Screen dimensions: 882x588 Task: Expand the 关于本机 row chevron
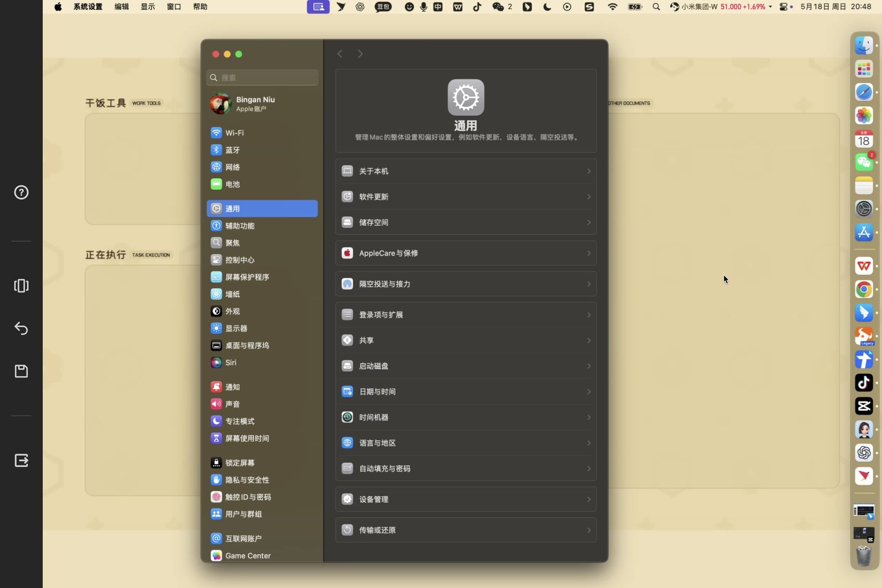pyautogui.click(x=588, y=171)
